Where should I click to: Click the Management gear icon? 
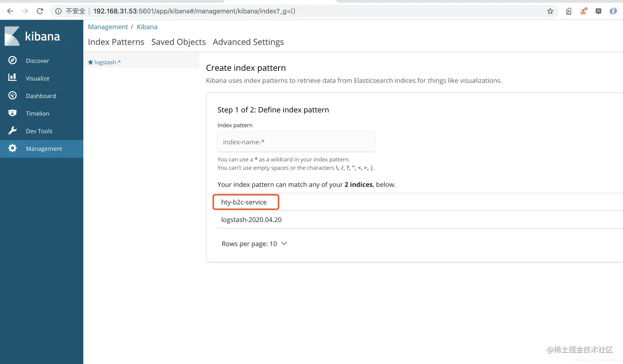(x=13, y=148)
